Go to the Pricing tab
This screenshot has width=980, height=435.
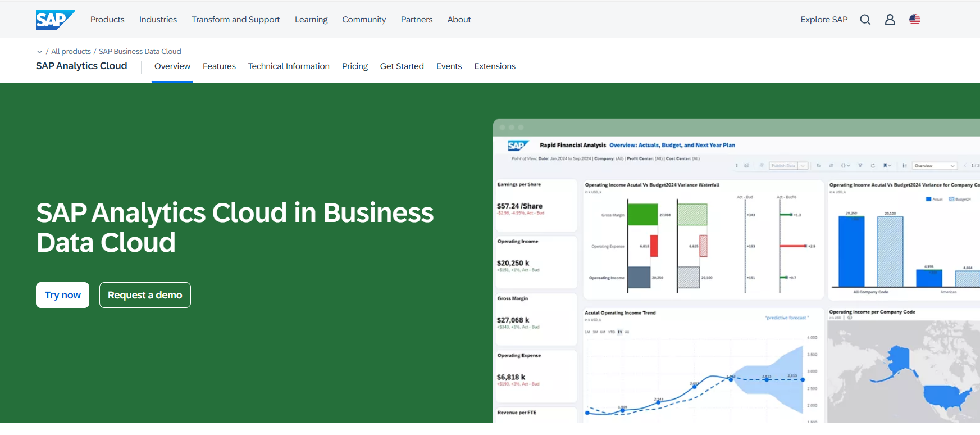[x=355, y=66]
